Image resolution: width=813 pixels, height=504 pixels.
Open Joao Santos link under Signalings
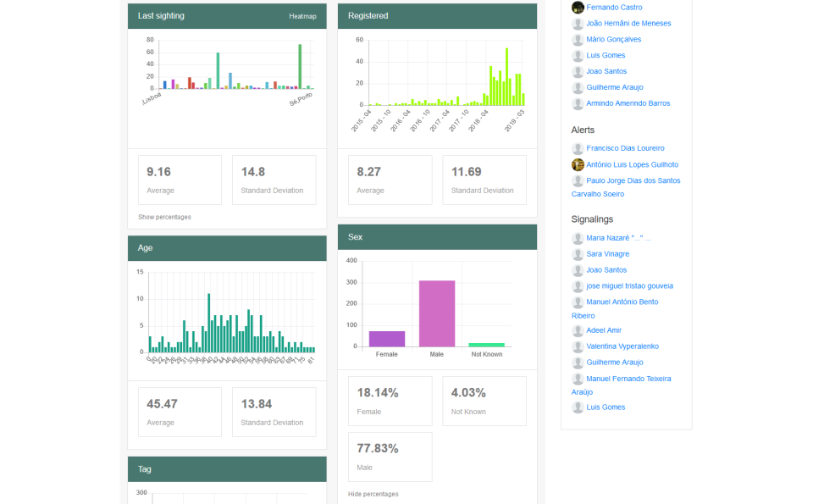pyautogui.click(x=608, y=269)
